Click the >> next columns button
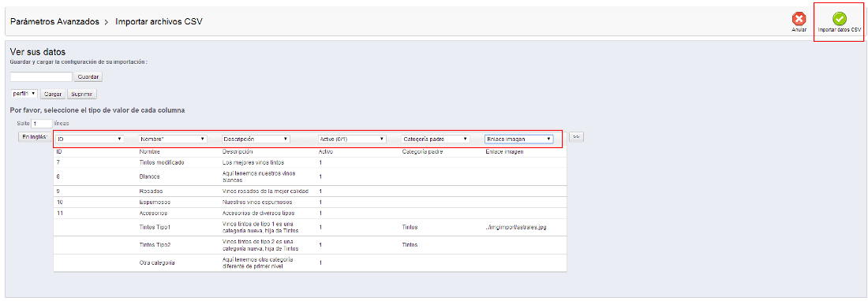 [x=576, y=136]
